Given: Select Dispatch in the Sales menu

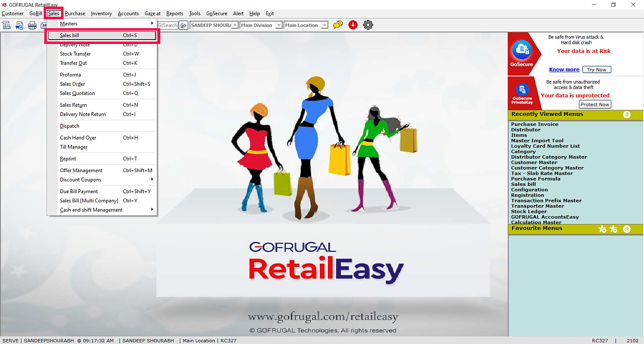Looking at the screenshot, I should (102, 126).
